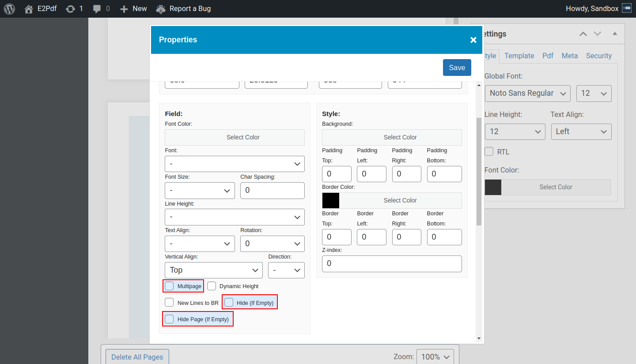Image resolution: width=636 pixels, height=364 pixels.
Task: Click the Delete All Pages button
Action: 137,357
